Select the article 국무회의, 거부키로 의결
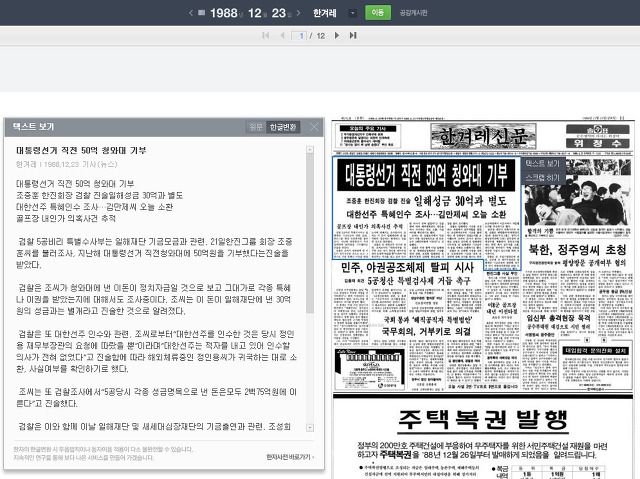 pyautogui.click(x=426, y=331)
